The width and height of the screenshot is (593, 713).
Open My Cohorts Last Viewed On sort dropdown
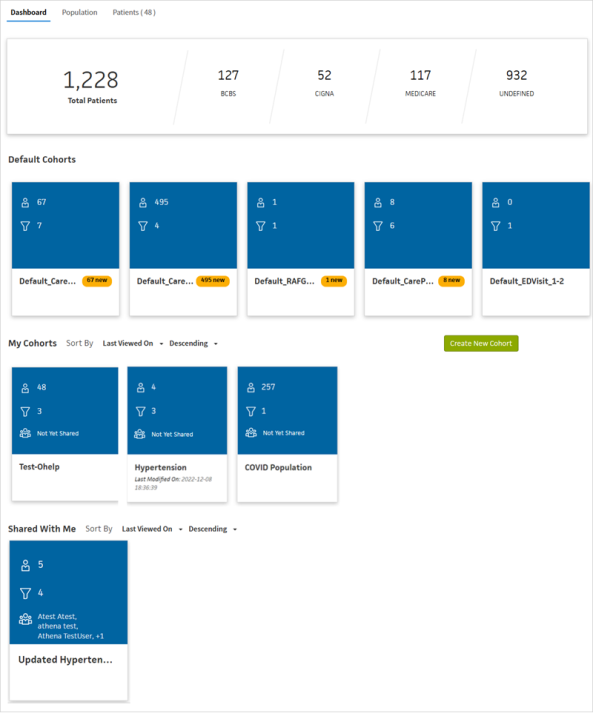point(133,343)
